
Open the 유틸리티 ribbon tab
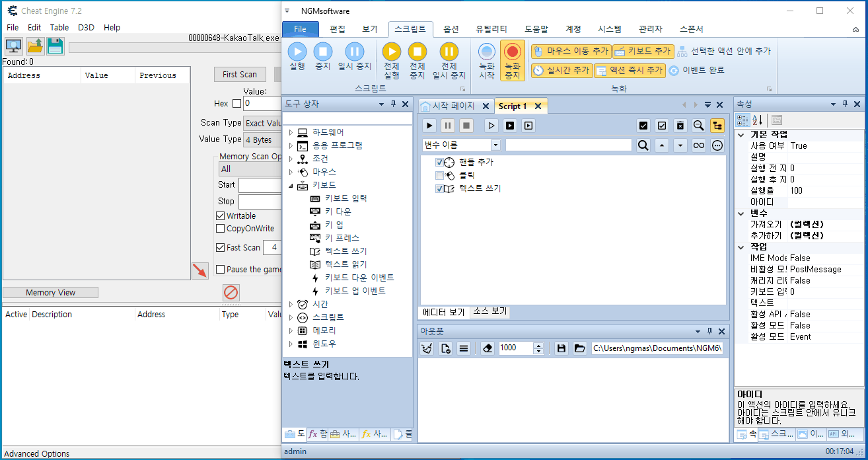pos(491,29)
